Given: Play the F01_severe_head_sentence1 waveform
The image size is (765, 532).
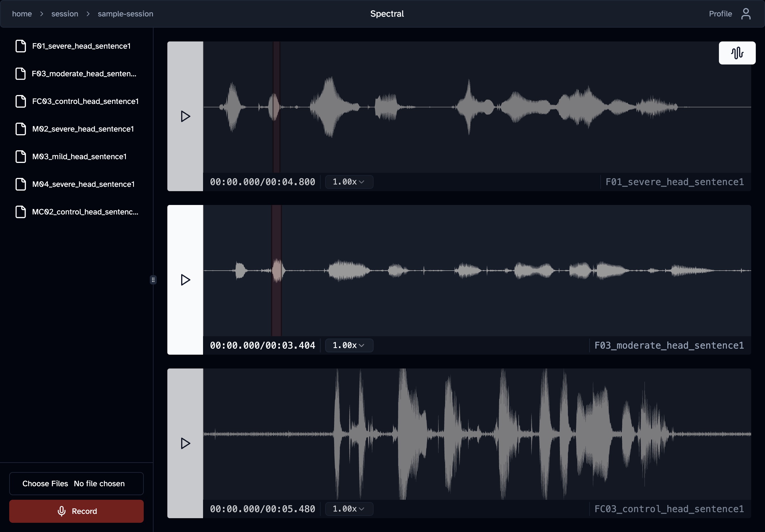Looking at the screenshot, I should pos(185,116).
